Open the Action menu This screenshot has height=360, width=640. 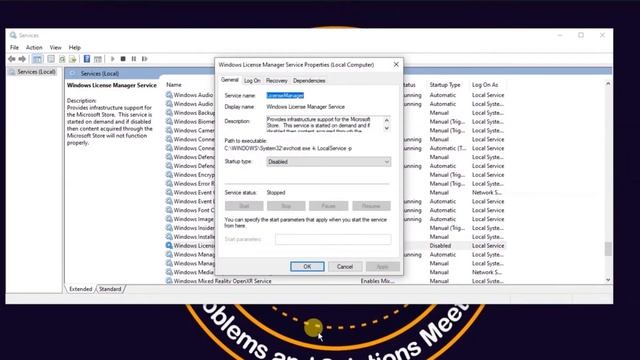tap(34, 48)
